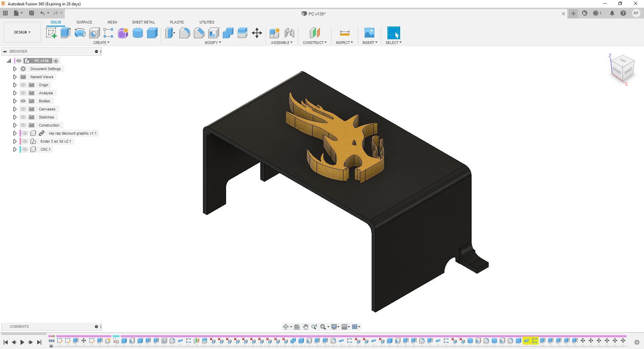Viewport: 644px width, 349px height.
Task: Jump to the end of the timeline
Action: (39, 342)
